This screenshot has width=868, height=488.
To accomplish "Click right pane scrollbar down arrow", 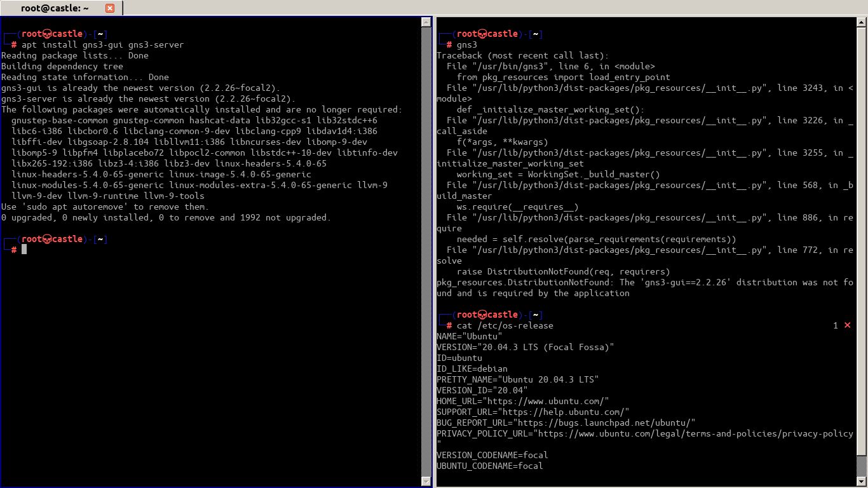I will 862,481.
